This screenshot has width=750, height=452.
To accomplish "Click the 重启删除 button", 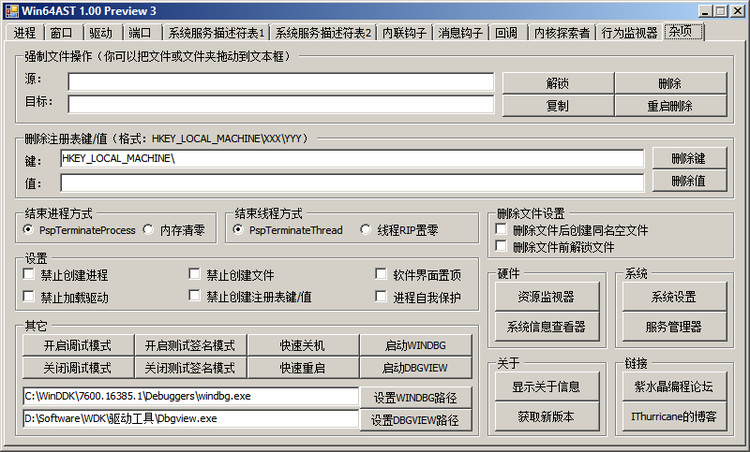I will (x=670, y=106).
